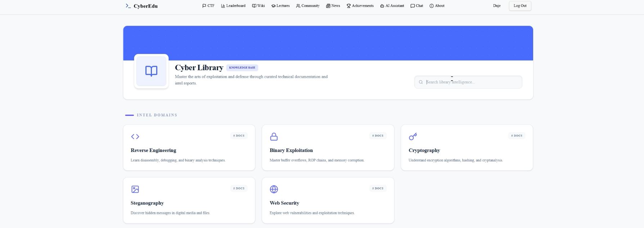Viewport: 644px width, 228px height.
Task: Click Reverse Engineering description about disassembly
Action: pos(178,160)
